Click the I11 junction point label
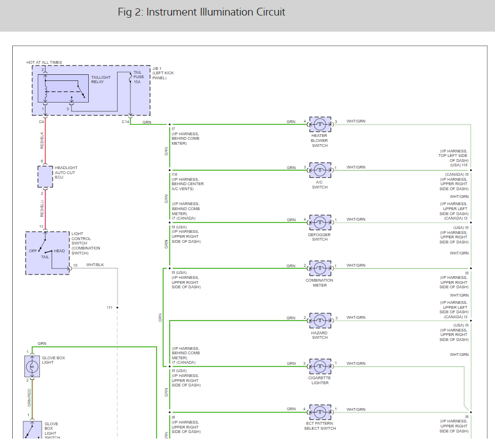 [110, 307]
